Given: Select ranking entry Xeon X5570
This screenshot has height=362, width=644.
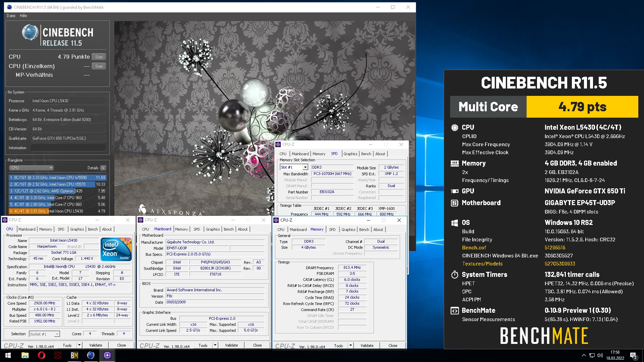Looking at the screenshot, I should coord(58,184).
